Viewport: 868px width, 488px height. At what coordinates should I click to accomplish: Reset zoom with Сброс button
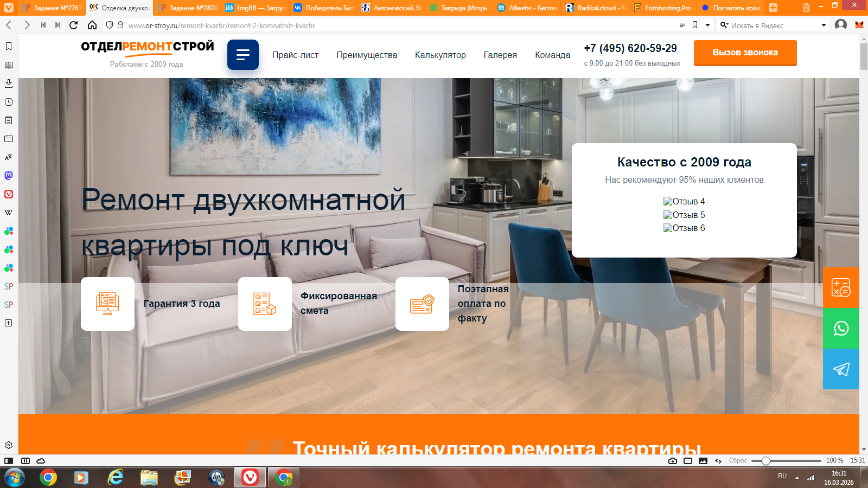[x=738, y=460]
